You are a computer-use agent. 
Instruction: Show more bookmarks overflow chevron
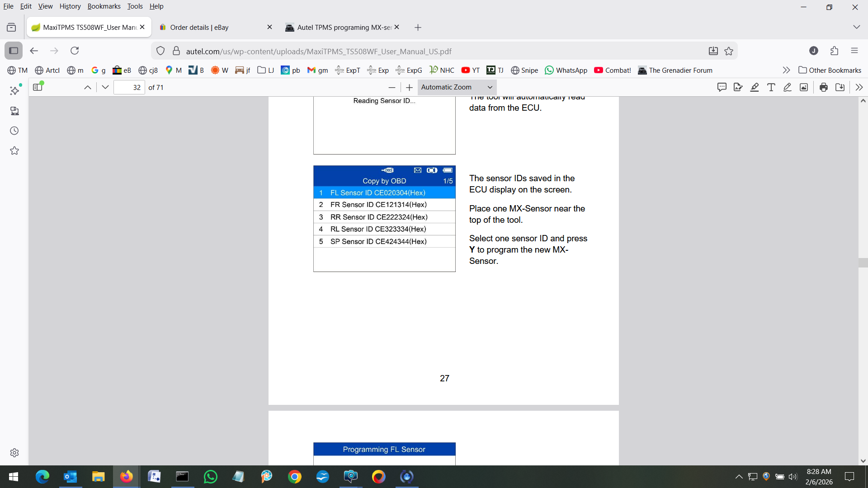[x=786, y=70]
